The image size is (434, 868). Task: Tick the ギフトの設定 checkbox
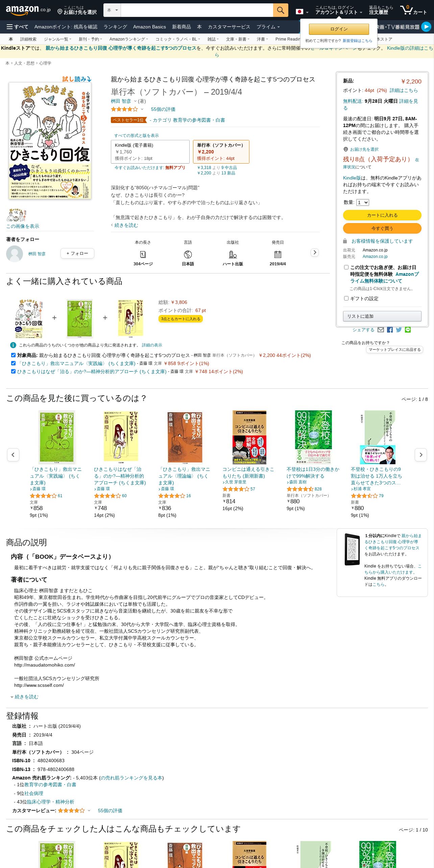coord(346,298)
